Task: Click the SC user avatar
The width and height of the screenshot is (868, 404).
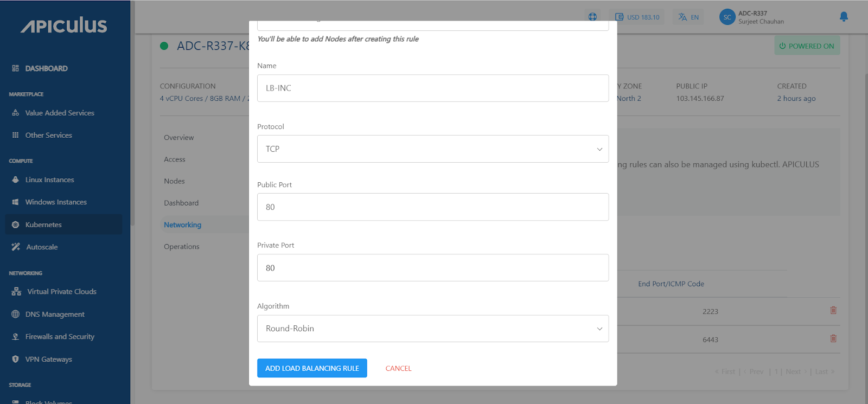Action: (x=727, y=17)
